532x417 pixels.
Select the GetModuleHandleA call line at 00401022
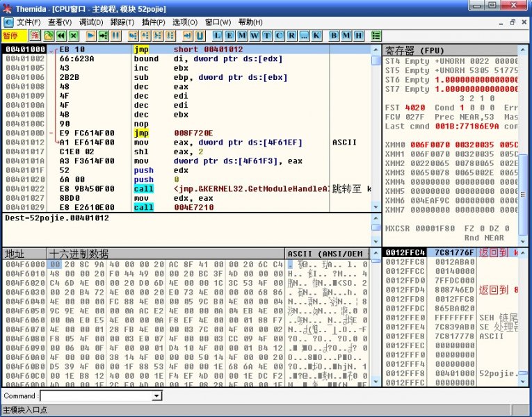tap(186, 189)
